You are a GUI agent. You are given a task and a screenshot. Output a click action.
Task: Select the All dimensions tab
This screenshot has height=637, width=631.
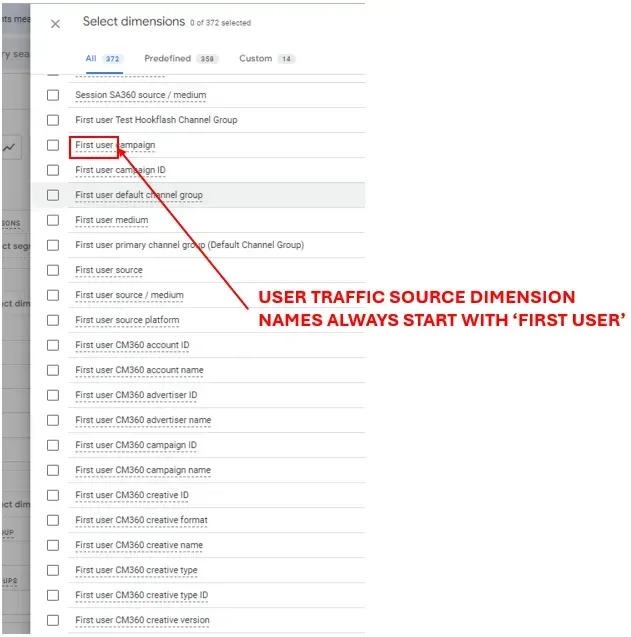pyautogui.click(x=91, y=59)
